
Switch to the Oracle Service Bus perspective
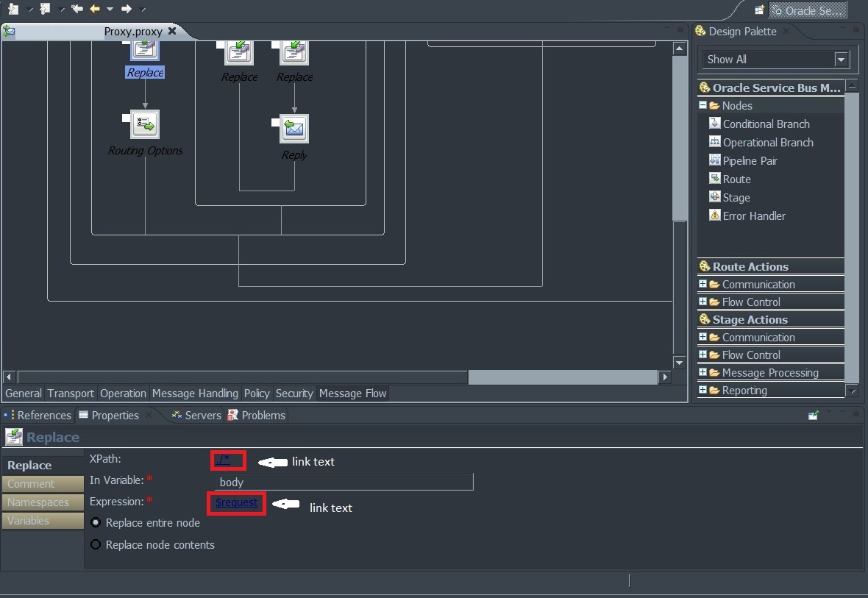[808, 10]
